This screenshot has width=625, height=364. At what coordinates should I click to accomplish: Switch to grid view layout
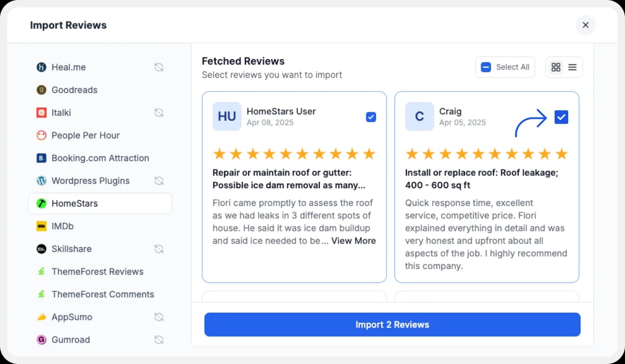click(556, 67)
